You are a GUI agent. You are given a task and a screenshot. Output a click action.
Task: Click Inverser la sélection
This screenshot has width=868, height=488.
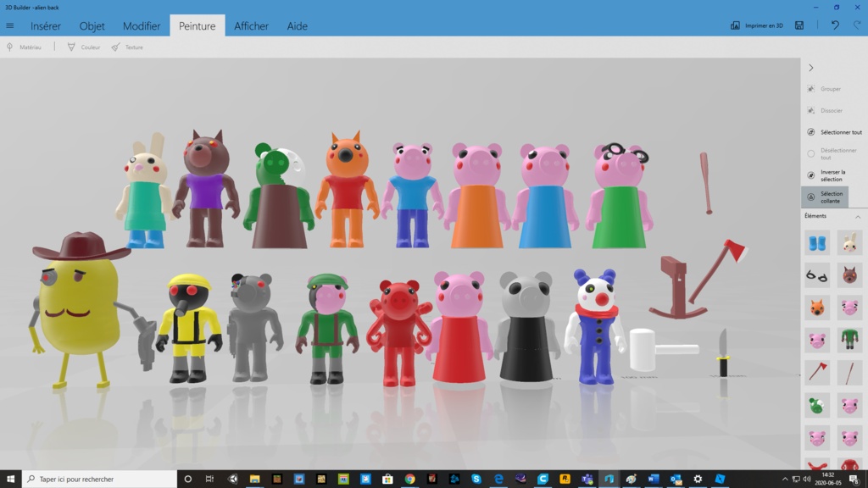(827, 175)
